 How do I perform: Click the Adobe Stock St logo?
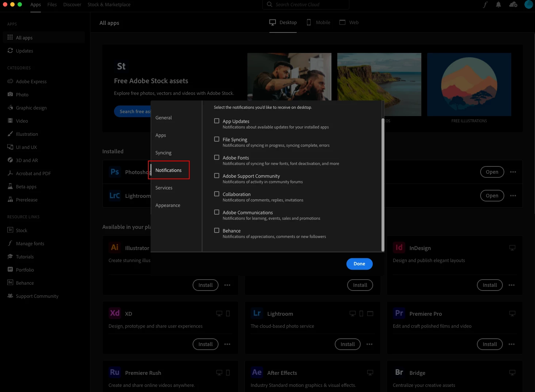point(121,66)
